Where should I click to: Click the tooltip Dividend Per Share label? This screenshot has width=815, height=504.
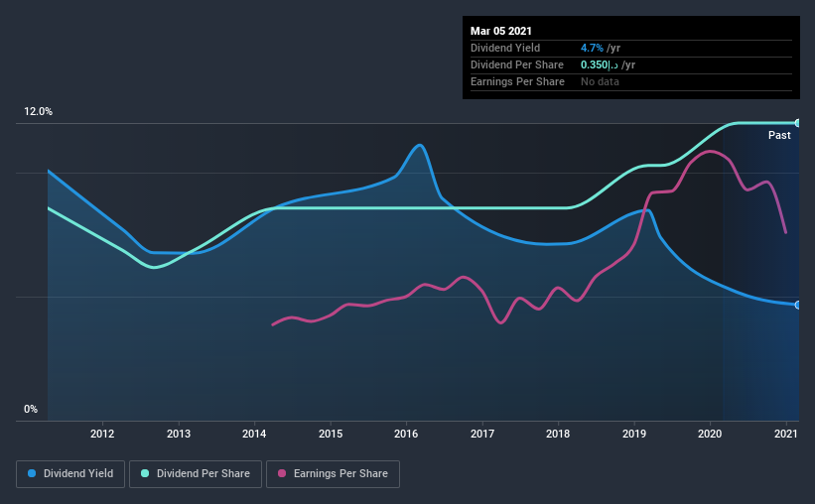tap(516, 64)
